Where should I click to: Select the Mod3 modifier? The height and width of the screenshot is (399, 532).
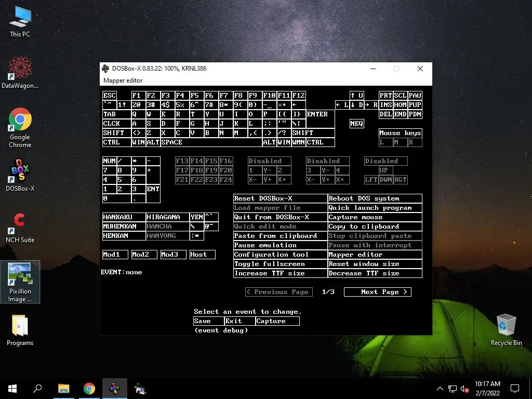click(x=174, y=255)
